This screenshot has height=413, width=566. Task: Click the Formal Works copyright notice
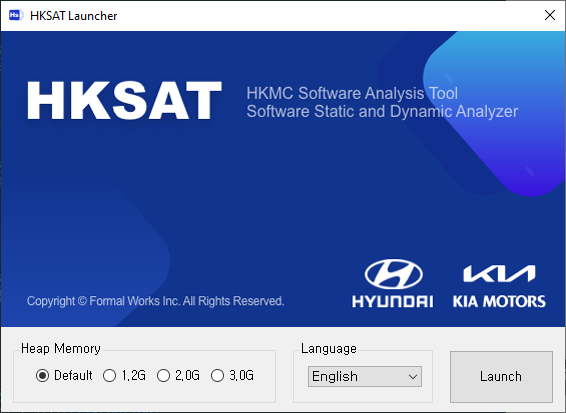[156, 301]
